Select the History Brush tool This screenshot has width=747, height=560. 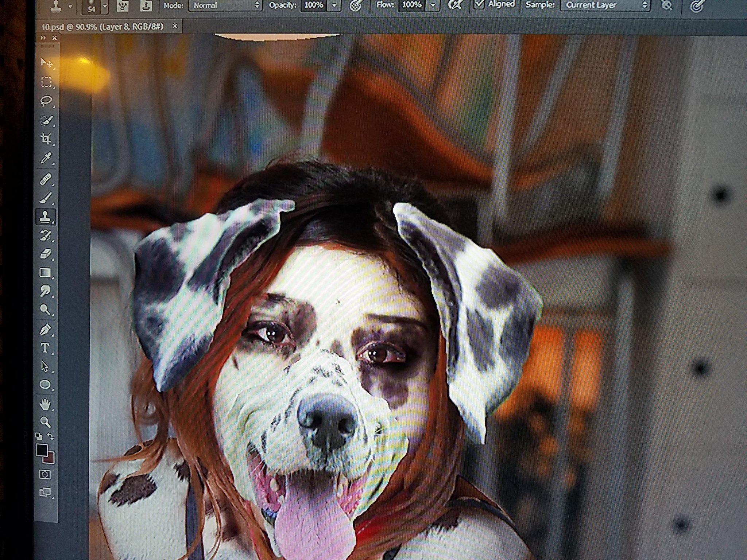coord(46,236)
